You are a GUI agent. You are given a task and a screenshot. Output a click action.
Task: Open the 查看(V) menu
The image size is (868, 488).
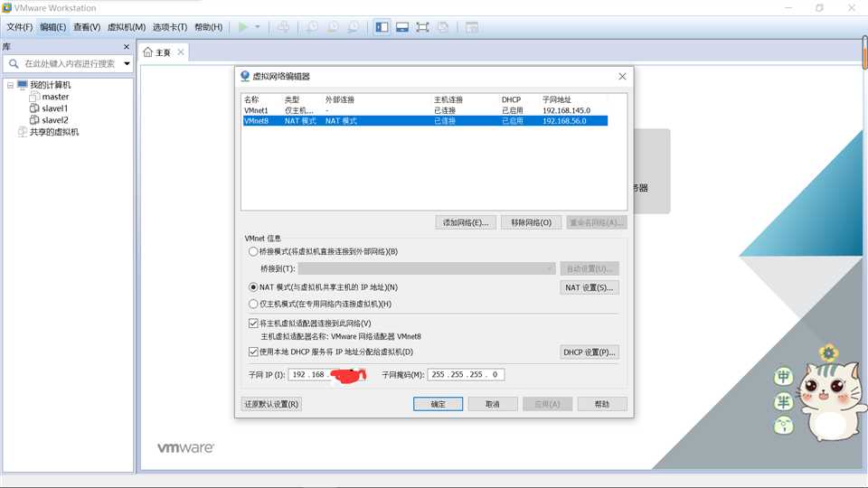point(87,27)
